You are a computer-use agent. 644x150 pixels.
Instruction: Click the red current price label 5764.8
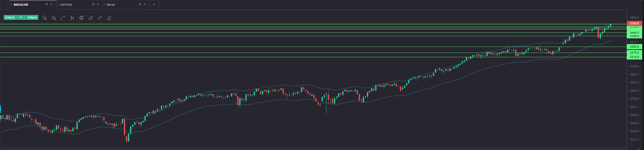coord(634,23)
